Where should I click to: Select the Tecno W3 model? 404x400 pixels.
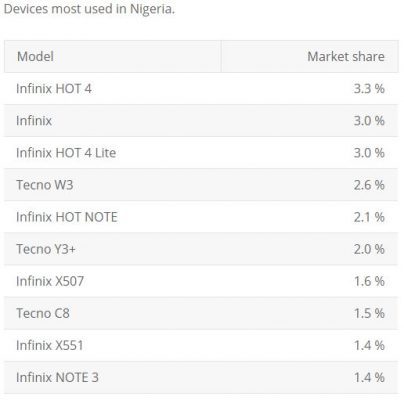click(x=45, y=185)
